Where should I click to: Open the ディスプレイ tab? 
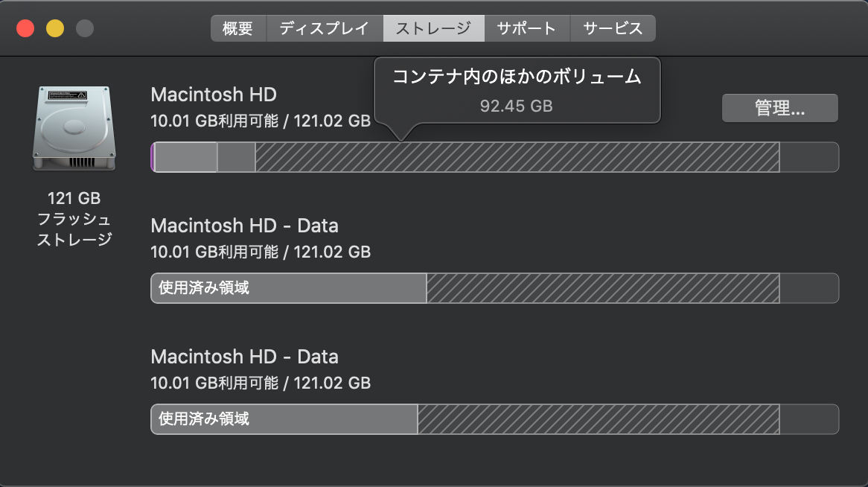(324, 29)
